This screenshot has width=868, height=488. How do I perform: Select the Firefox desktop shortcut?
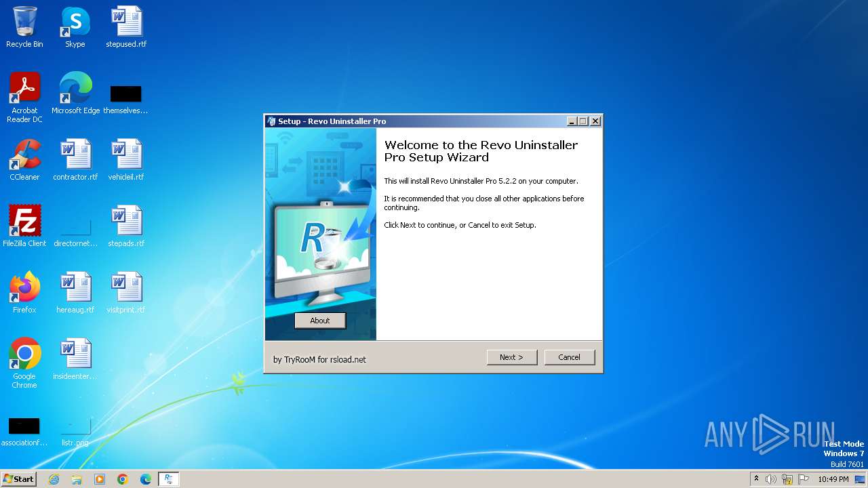(24, 293)
